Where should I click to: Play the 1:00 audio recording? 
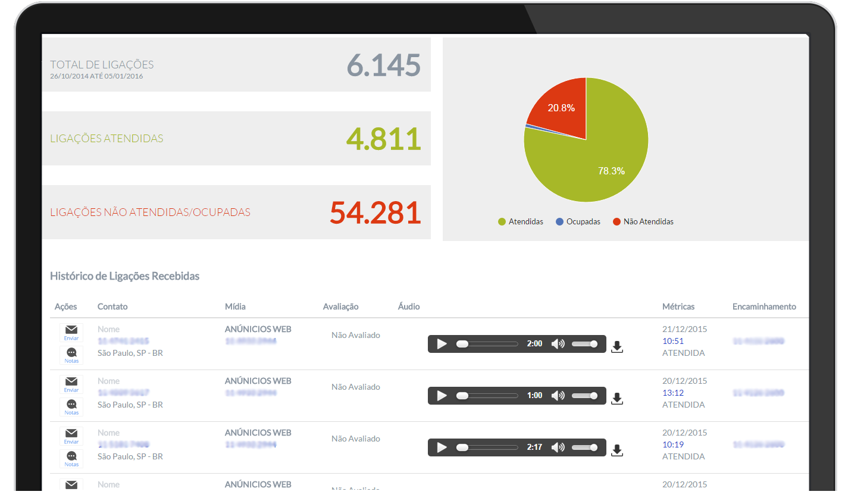tap(442, 396)
